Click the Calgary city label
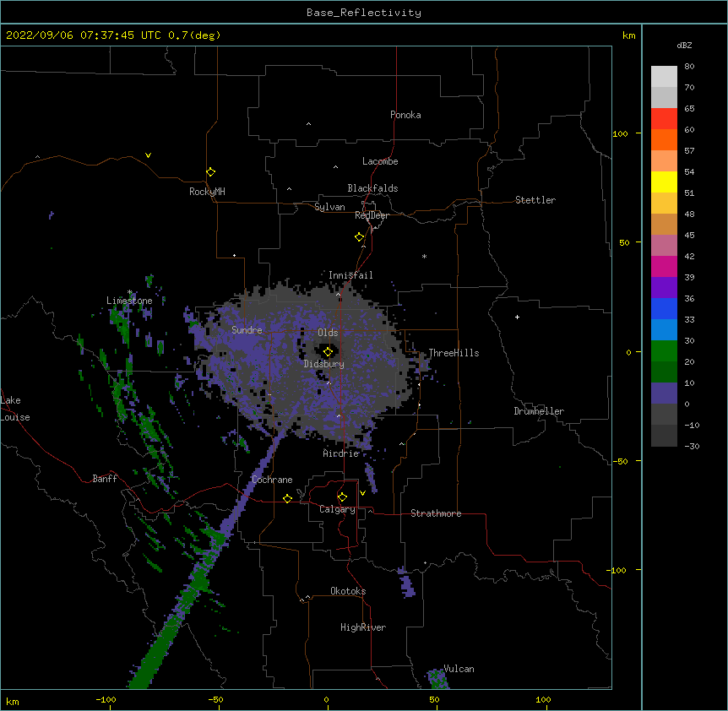The image size is (728, 711). 337,509
